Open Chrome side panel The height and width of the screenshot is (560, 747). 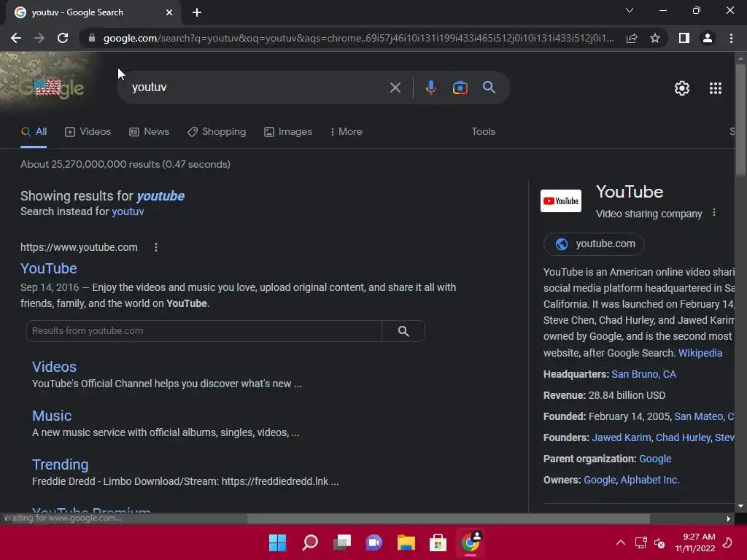pos(684,38)
